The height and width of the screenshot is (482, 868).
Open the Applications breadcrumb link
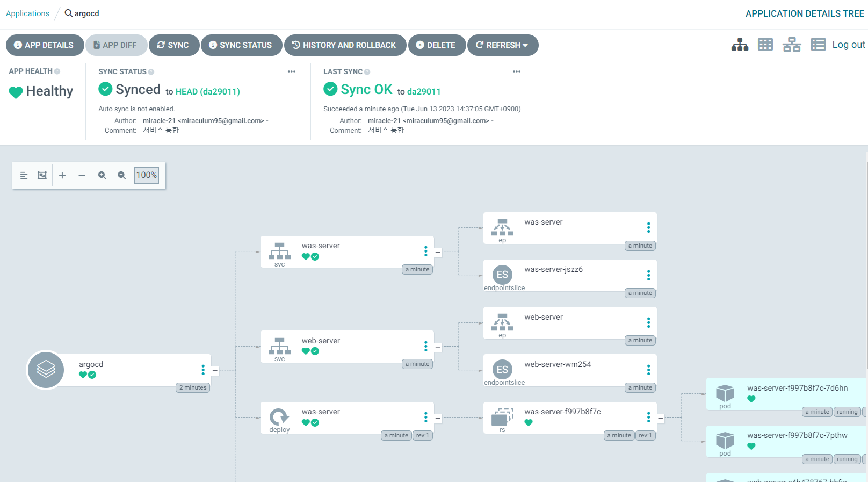(x=27, y=13)
